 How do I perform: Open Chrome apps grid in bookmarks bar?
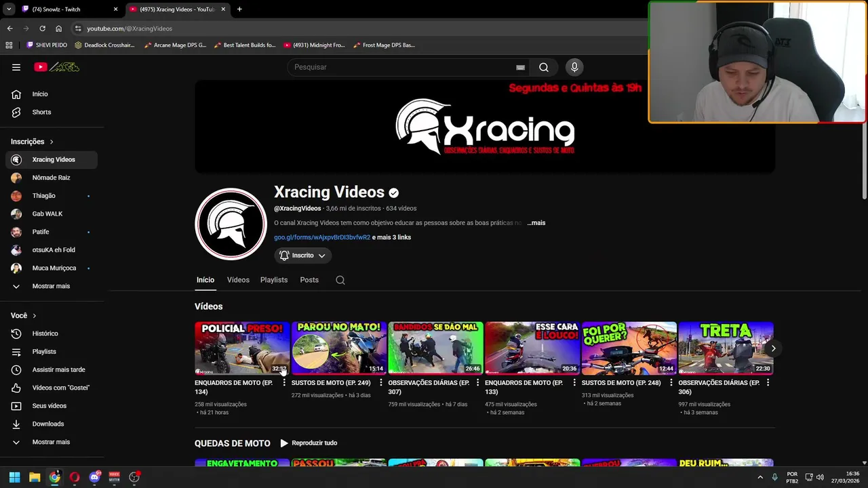(x=9, y=45)
